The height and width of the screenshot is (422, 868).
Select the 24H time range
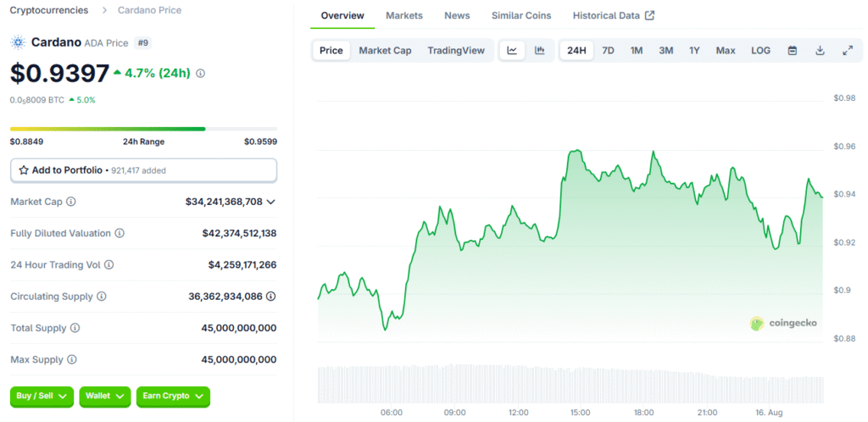pos(576,51)
